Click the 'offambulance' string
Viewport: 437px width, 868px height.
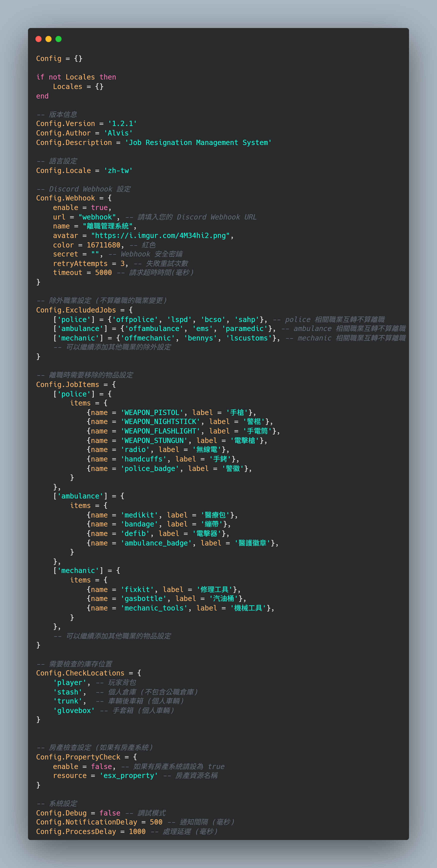point(154,328)
